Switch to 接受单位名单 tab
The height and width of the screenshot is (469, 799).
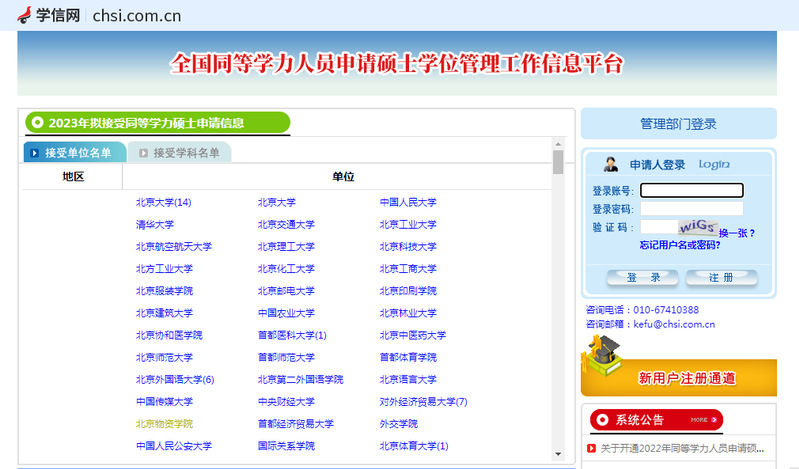point(75,152)
